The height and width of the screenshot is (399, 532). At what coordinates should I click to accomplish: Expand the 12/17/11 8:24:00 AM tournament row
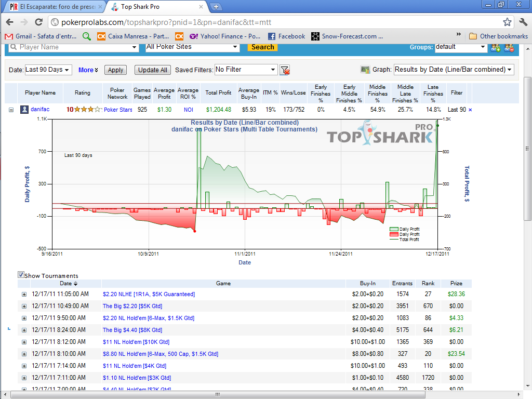pos(24,330)
